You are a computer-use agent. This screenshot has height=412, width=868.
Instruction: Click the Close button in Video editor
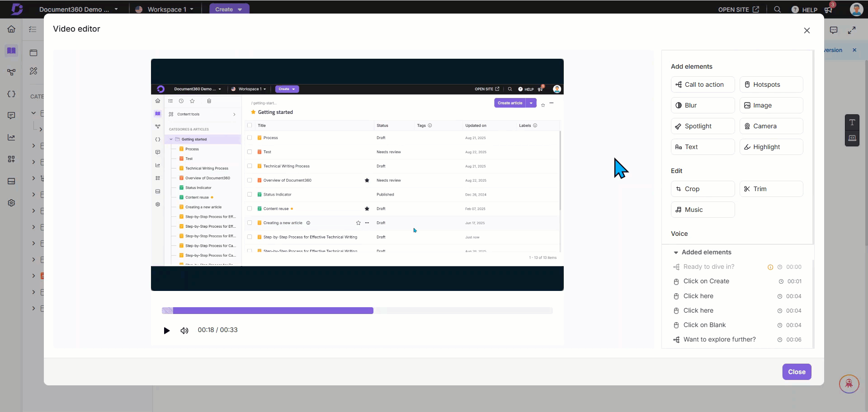[797, 372]
